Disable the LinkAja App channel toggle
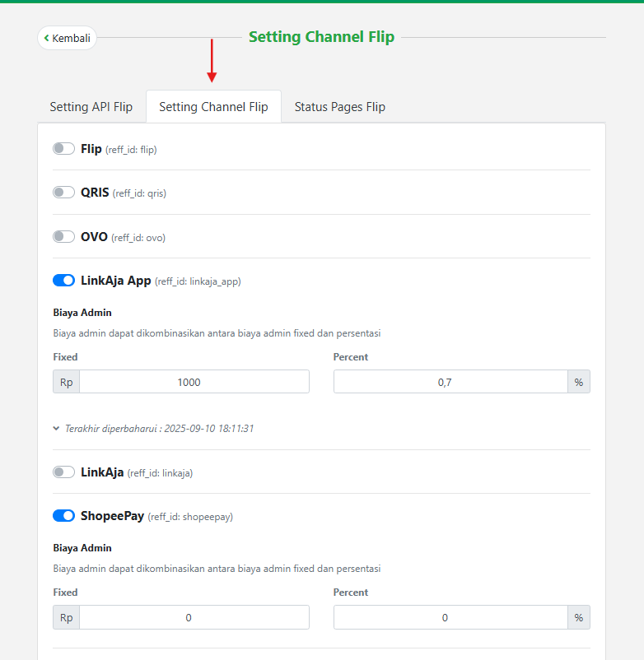644x660 pixels. 63,281
